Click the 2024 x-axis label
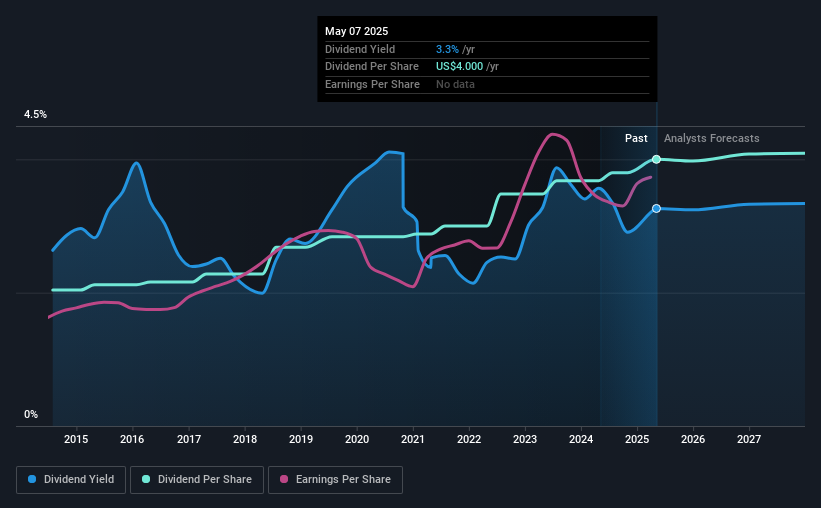The height and width of the screenshot is (508, 821). tap(581, 439)
